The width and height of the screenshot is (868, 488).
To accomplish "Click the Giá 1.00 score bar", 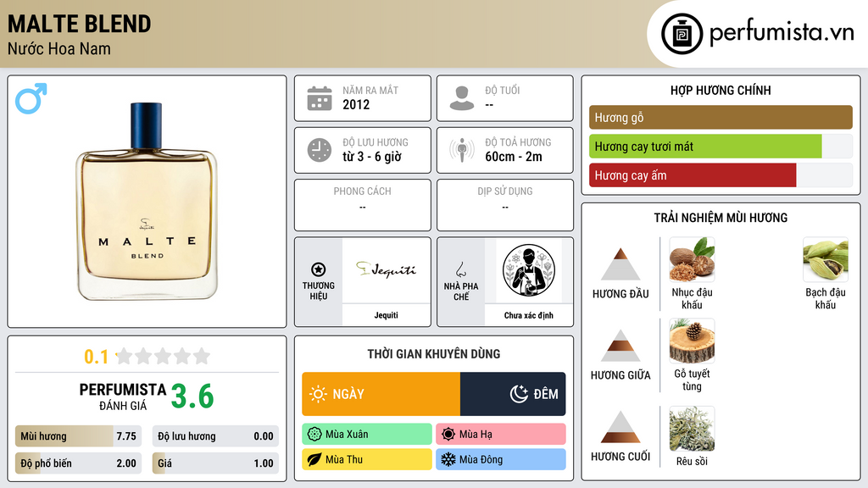I will [215, 463].
